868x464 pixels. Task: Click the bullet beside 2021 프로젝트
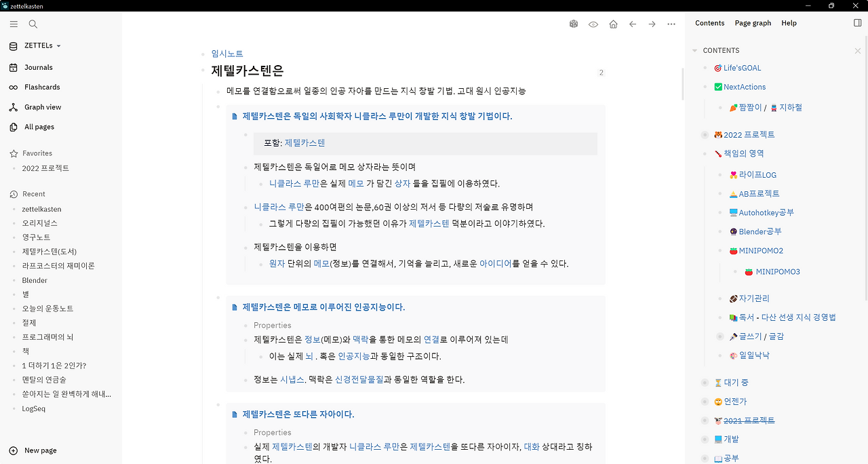pos(705,421)
